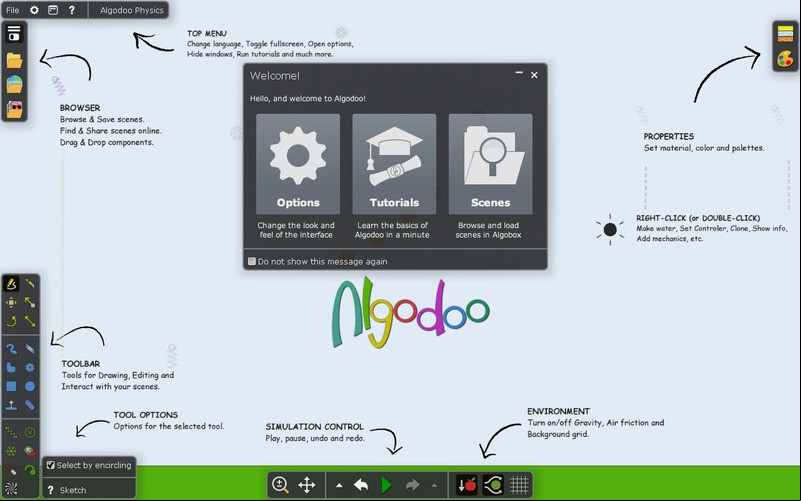Open the Algobox online scenes folder
The width and height of the screenshot is (801, 501).
(14, 85)
